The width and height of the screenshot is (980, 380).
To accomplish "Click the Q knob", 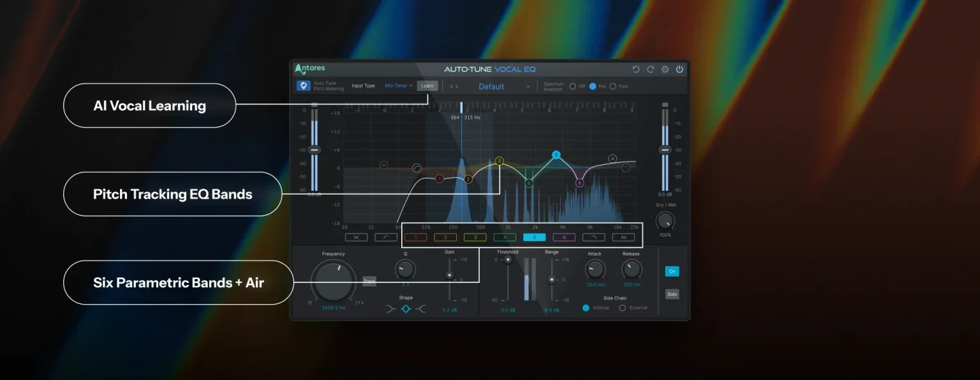I will pyautogui.click(x=405, y=270).
